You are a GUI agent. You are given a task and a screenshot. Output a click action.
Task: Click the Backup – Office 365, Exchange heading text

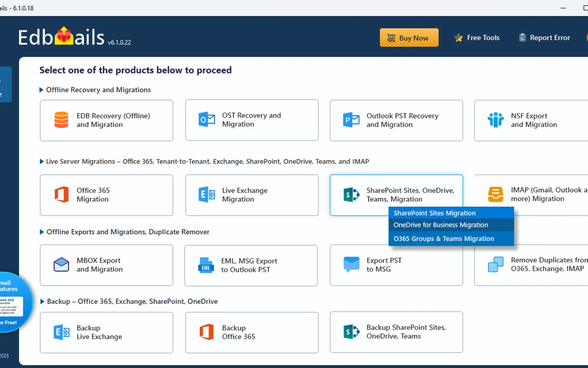coord(132,301)
